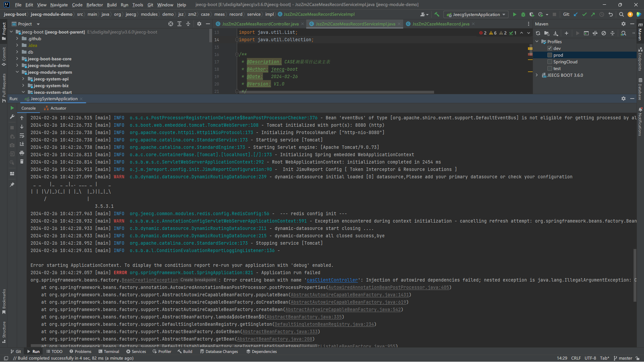This screenshot has height=362, width=644.
Task: Select opened file in Project tree
Action: [x=171, y=24]
